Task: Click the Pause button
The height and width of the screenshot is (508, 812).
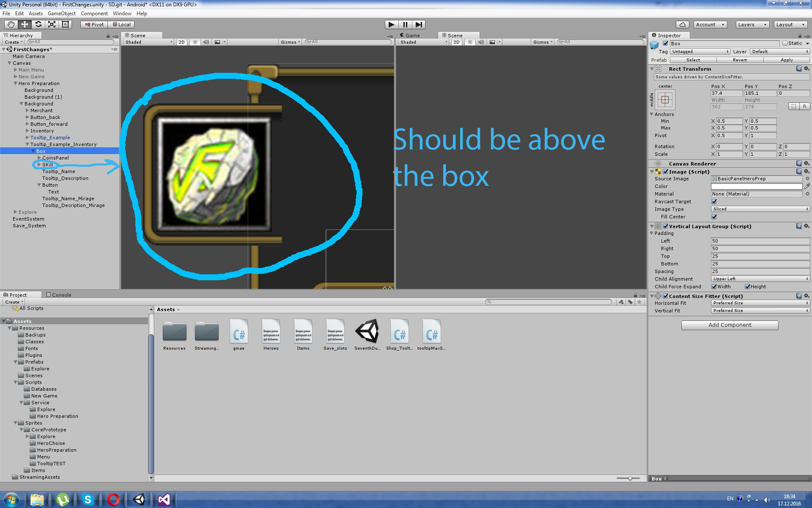Action: tap(405, 25)
